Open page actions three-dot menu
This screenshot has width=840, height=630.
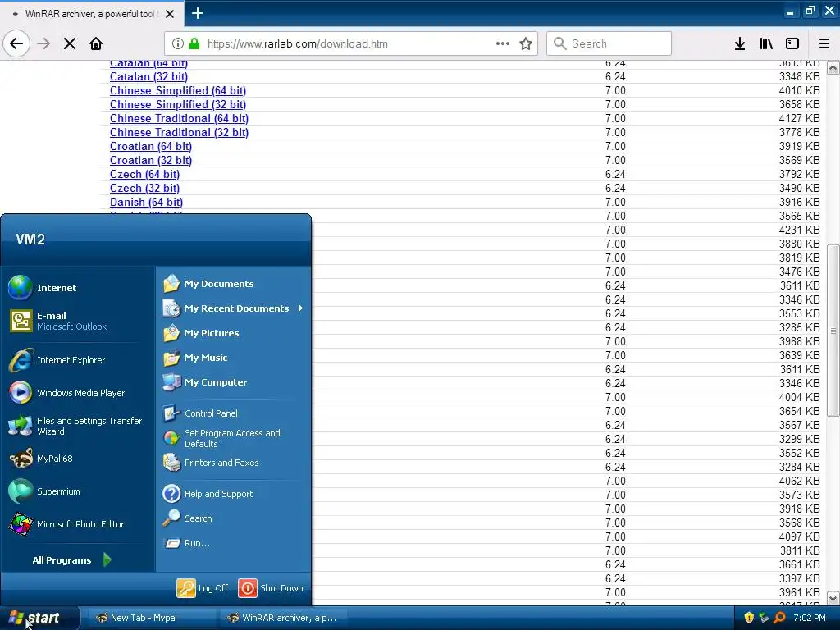[503, 43]
